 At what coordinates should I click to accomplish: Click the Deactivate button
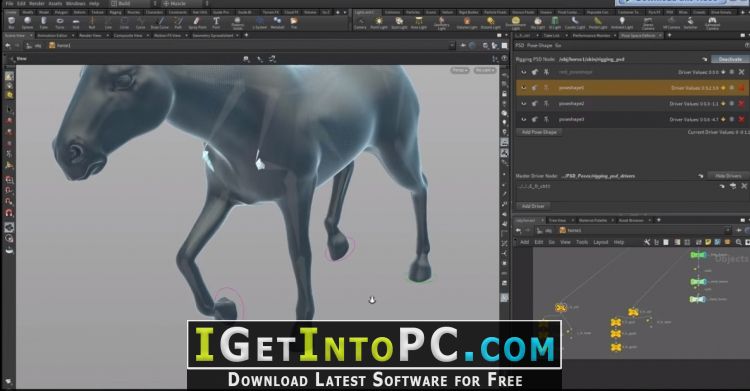pyautogui.click(x=730, y=59)
